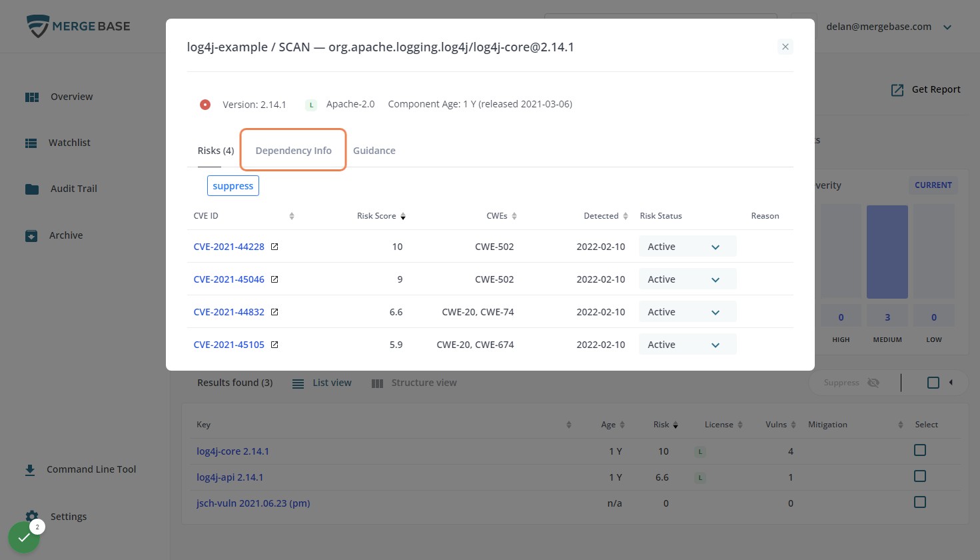Screen dimensions: 980x560
Task: Select checkbox for log4j-api 2.14.1 row
Action: click(920, 476)
